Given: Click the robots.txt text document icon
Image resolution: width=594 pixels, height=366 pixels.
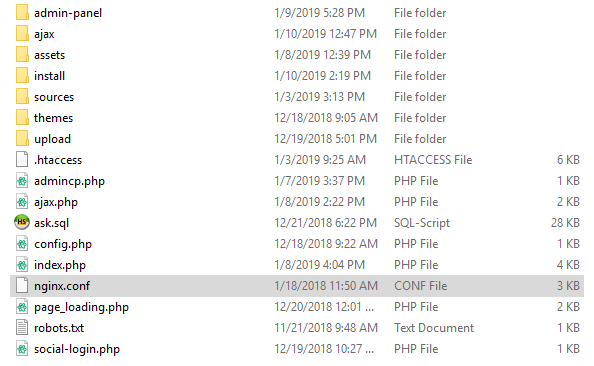Looking at the screenshot, I should 22,327.
